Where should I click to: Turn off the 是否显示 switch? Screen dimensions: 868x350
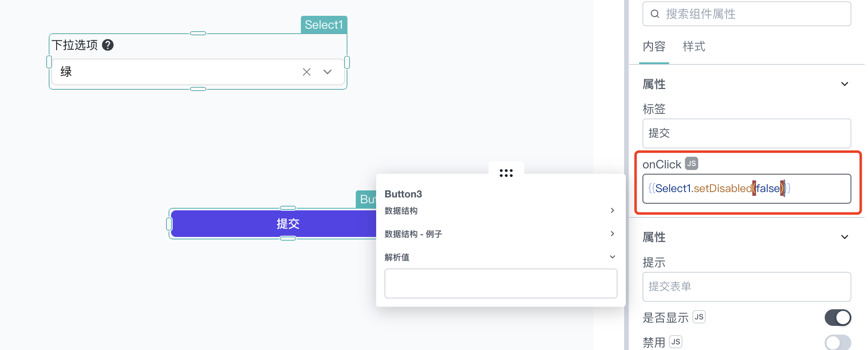point(838,318)
